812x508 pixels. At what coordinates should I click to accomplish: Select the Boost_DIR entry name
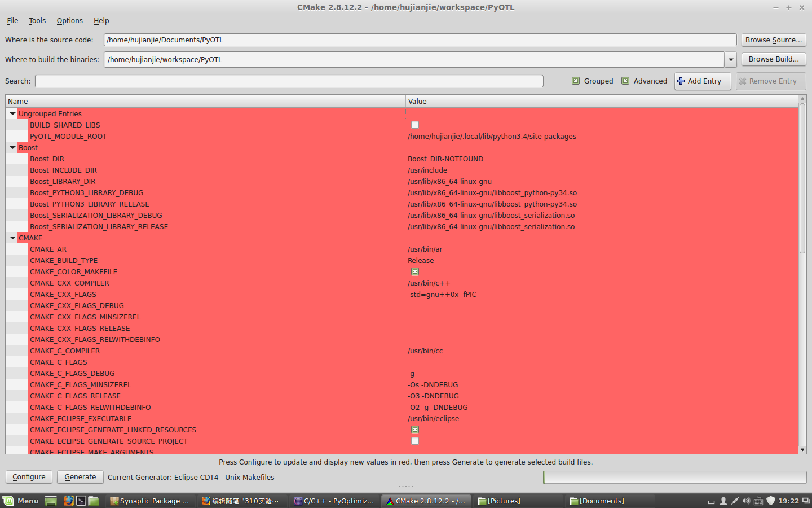[x=47, y=159]
